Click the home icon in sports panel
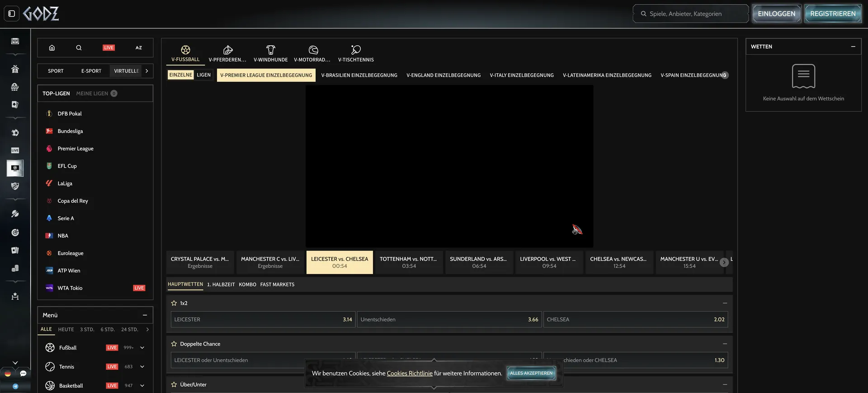The height and width of the screenshot is (393, 868). pos(52,47)
